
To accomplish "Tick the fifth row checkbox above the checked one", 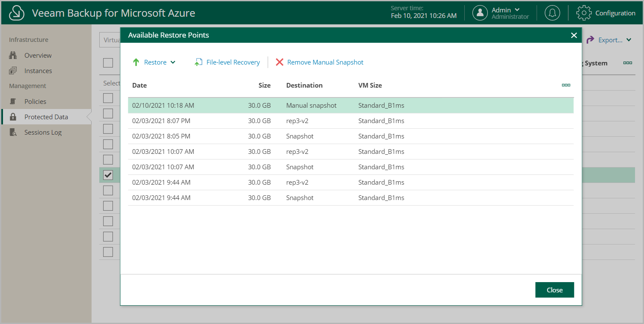I will 108,159.
